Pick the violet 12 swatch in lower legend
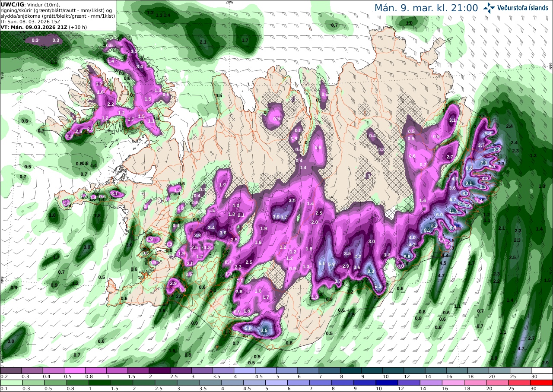Image resolution: width=553 pixels, height=392 pixels. 409,383
